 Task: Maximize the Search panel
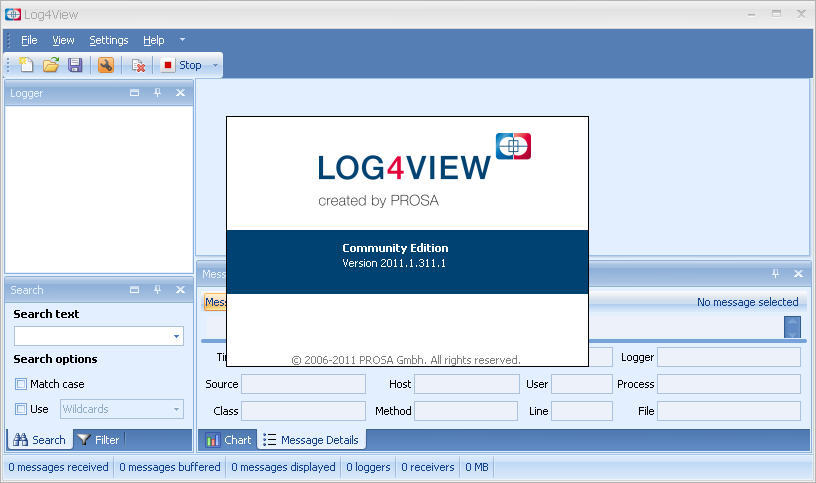(x=134, y=290)
